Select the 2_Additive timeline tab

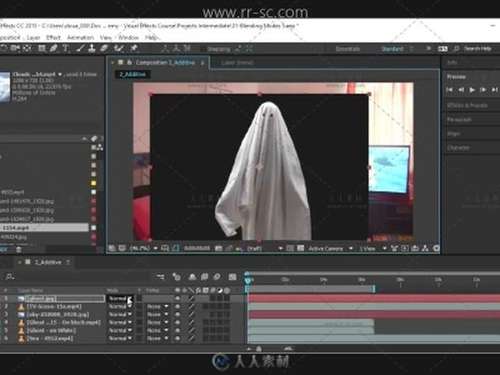pos(48,262)
